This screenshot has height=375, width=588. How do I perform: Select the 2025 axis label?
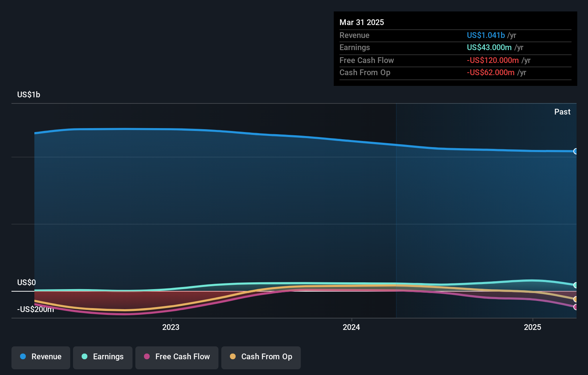tap(532, 327)
